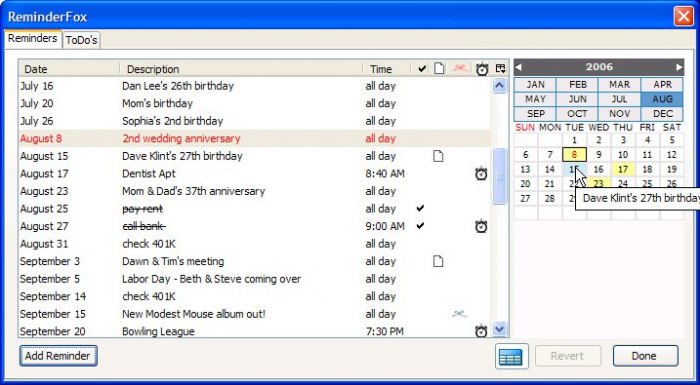Sort by the Description column header
Image resolution: width=700 pixels, height=385 pixels.
click(x=241, y=69)
